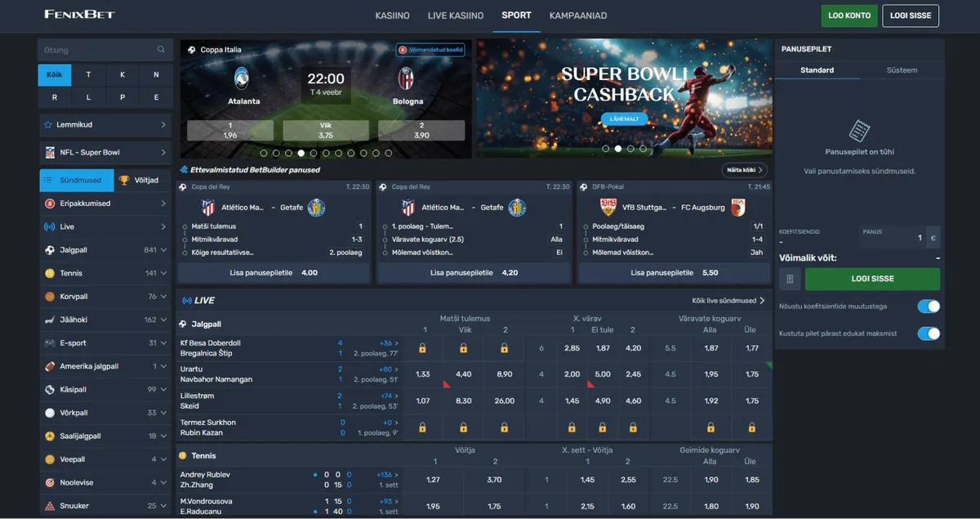Expand the Jäähoki 162 sidebar category
Image resolution: width=980 pixels, height=519 pixels.
pos(105,320)
